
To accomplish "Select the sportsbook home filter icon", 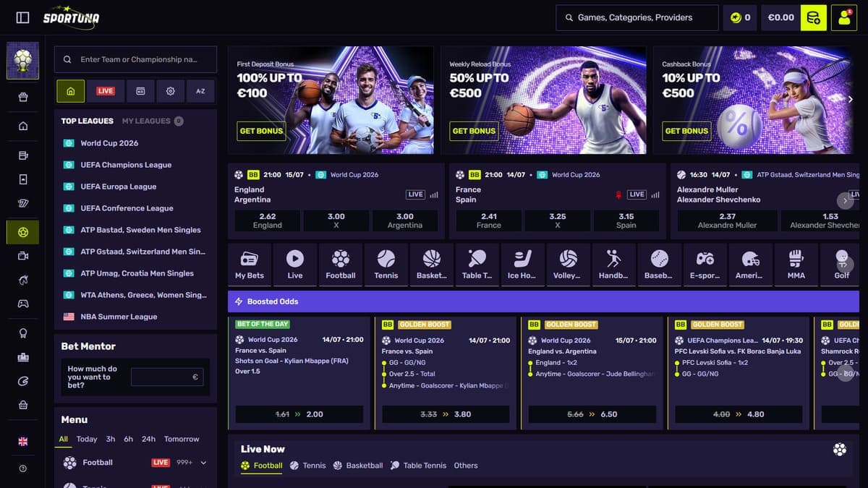I will click(70, 91).
